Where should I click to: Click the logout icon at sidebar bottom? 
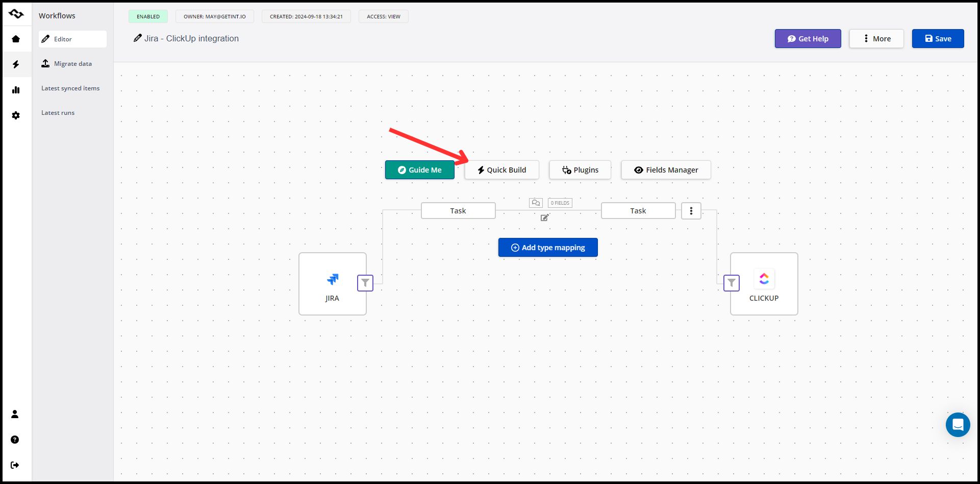click(15, 465)
